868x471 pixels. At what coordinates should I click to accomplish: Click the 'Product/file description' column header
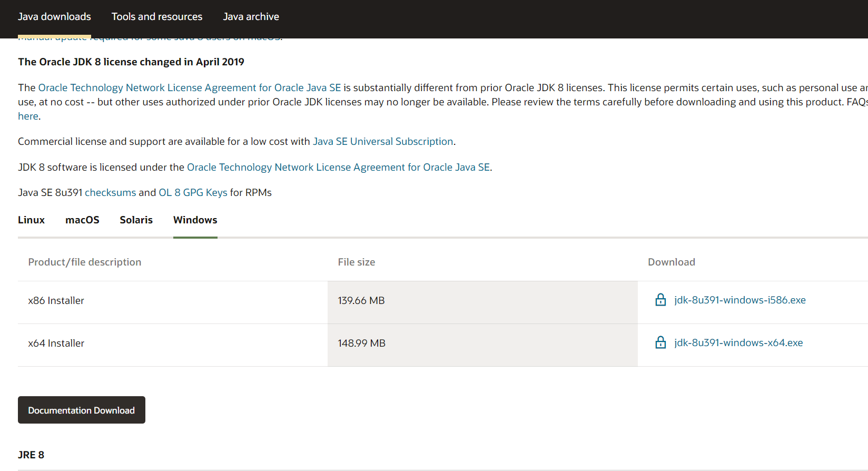point(85,262)
